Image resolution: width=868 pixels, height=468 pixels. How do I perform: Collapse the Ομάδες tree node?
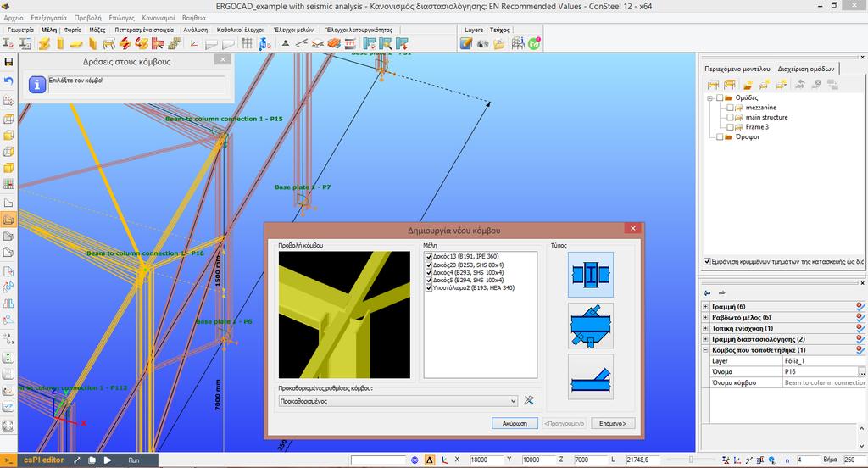(709, 98)
